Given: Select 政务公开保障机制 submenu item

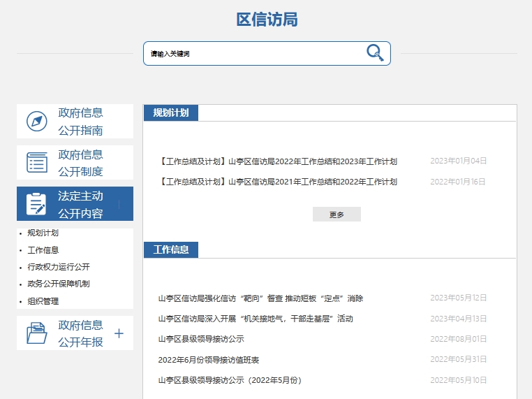Looking at the screenshot, I should pos(59,284).
